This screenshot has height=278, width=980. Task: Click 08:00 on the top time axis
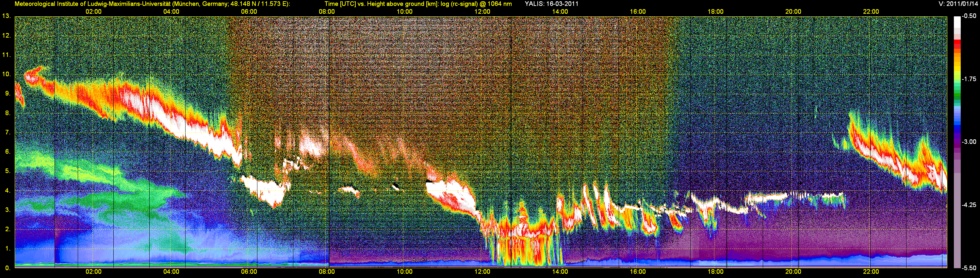click(327, 12)
